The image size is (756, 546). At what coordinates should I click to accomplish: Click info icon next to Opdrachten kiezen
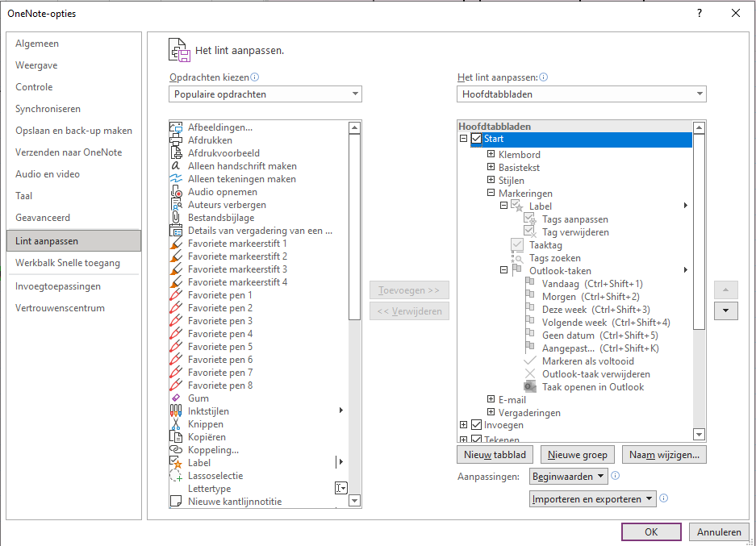[255, 77]
